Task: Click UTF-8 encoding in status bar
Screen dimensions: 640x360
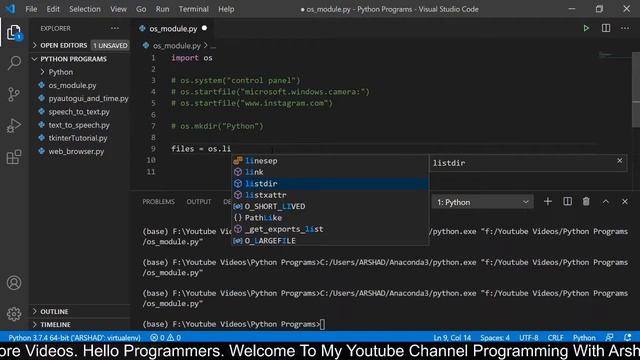Action: (529, 338)
